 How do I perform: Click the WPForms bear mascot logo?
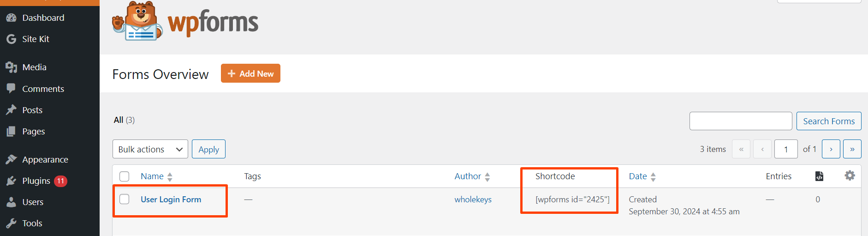137,21
